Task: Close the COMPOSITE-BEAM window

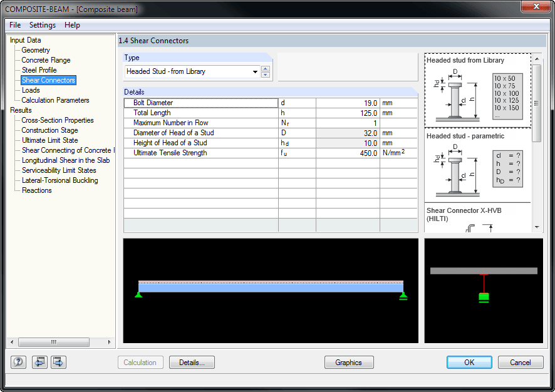Action: click(x=536, y=6)
